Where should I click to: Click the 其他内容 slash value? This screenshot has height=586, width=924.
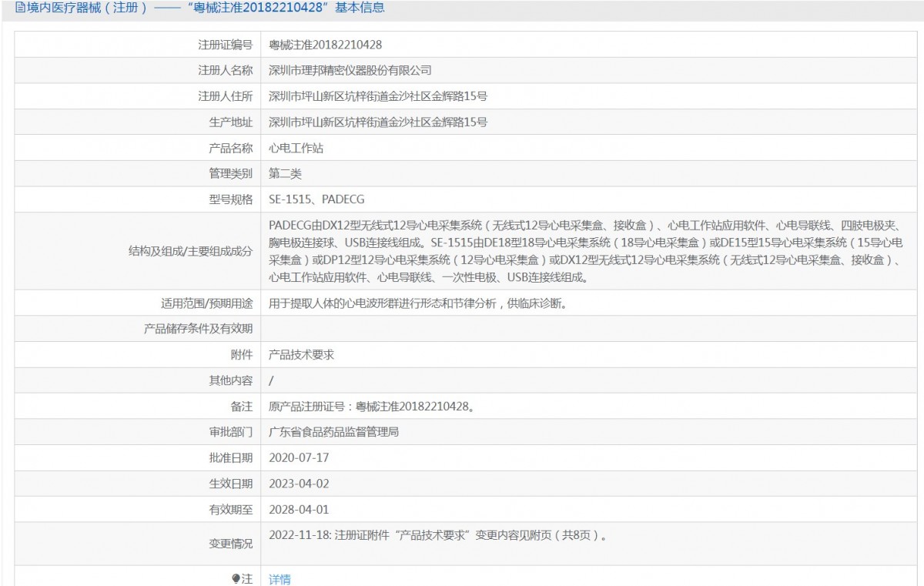[271, 380]
